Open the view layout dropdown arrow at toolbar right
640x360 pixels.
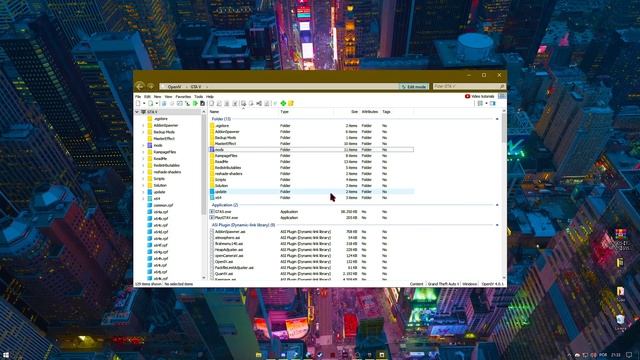click(x=487, y=104)
